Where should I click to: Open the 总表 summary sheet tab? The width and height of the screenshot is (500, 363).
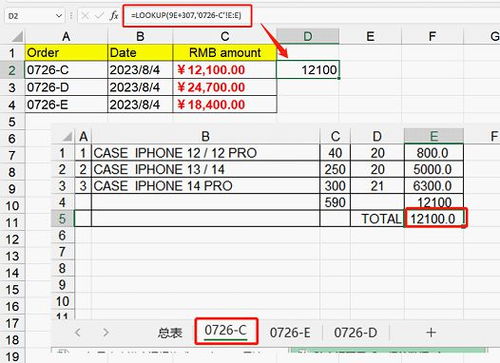point(170,333)
